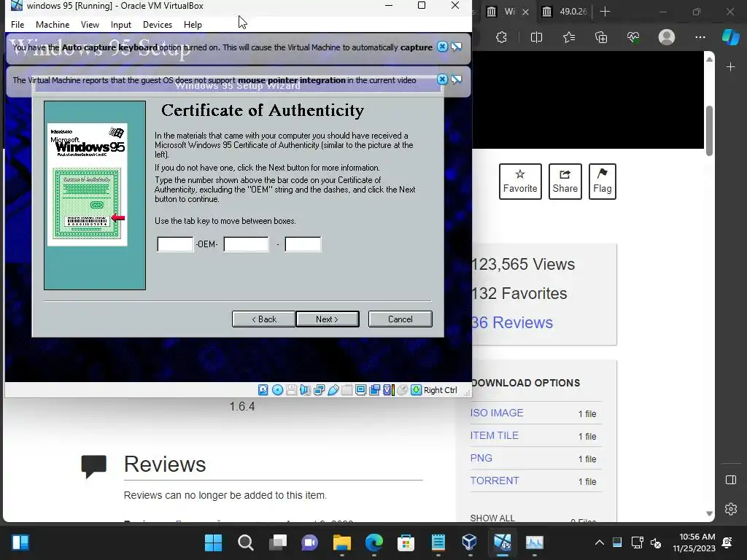Image resolution: width=747 pixels, height=560 pixels.
Task: Open the VirtualBox File menu
Action: pos(18,25)
